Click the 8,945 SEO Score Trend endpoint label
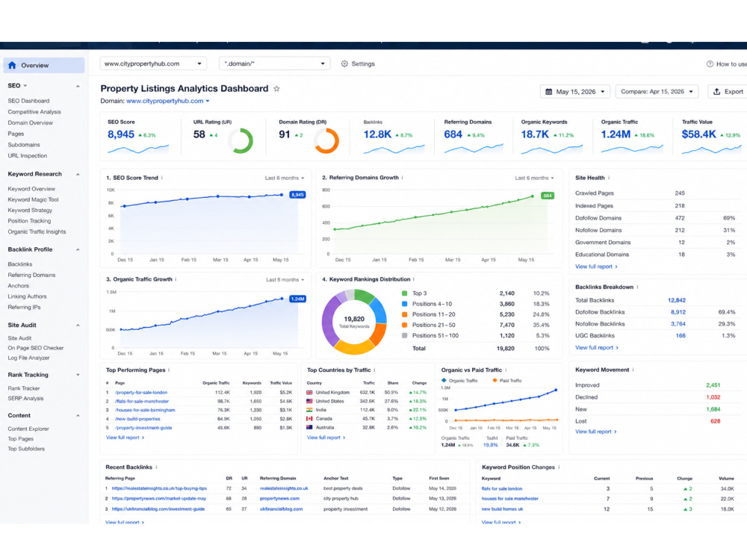This screenshot has height=560, width=747. pyautogui.click(x=297, y=195)
